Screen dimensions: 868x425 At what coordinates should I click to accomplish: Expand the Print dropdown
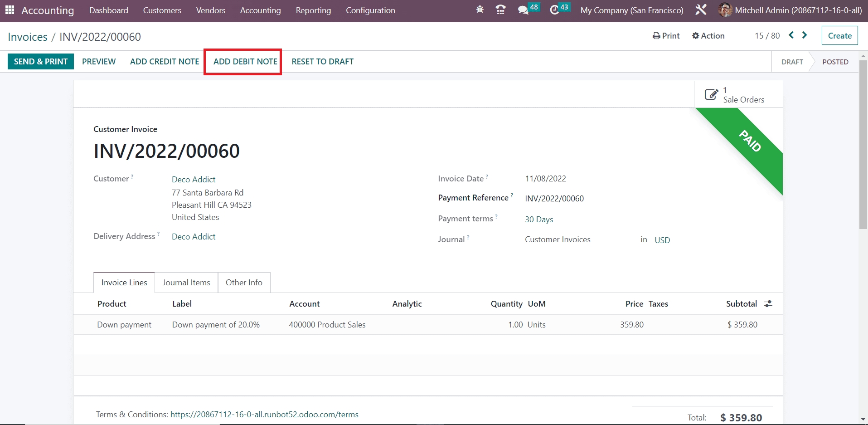[x=666, y=36]
